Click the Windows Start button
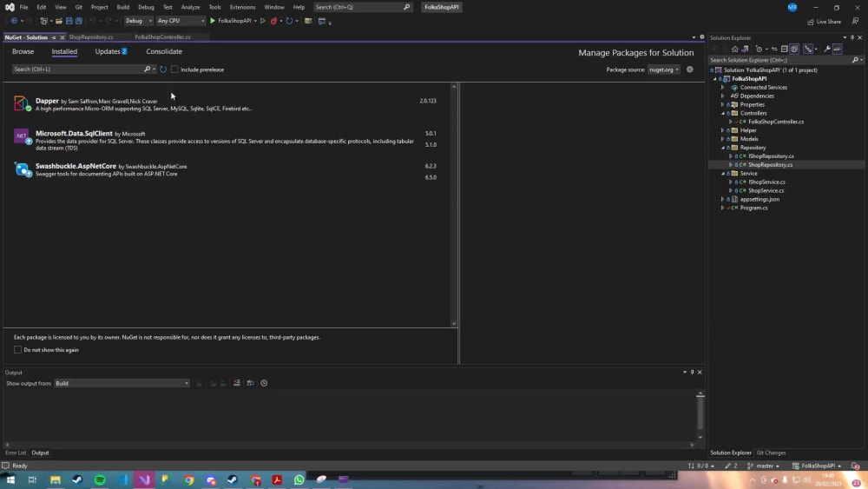 (10, 479)
